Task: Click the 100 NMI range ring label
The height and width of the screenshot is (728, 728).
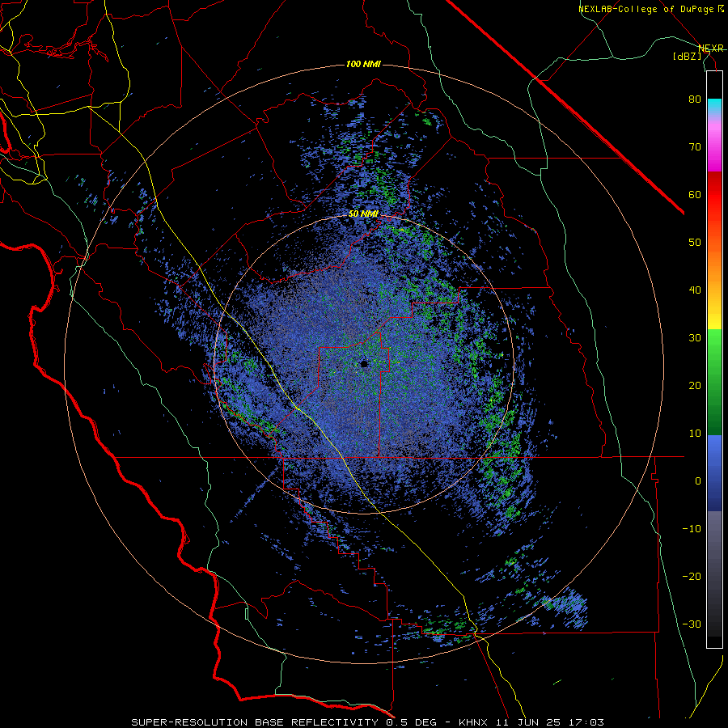Action: [363, 64]
